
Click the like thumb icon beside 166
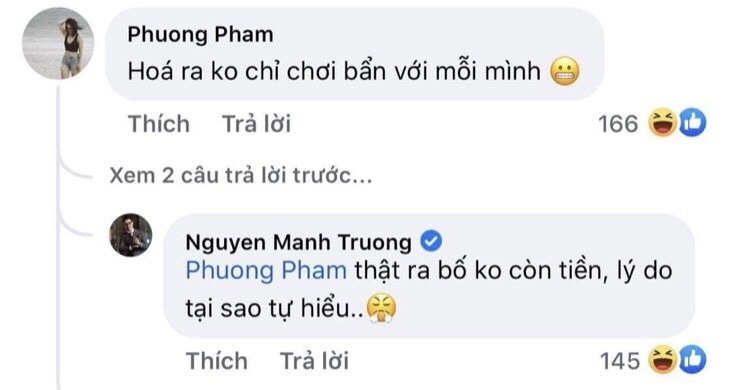click(x=692, y=123)
